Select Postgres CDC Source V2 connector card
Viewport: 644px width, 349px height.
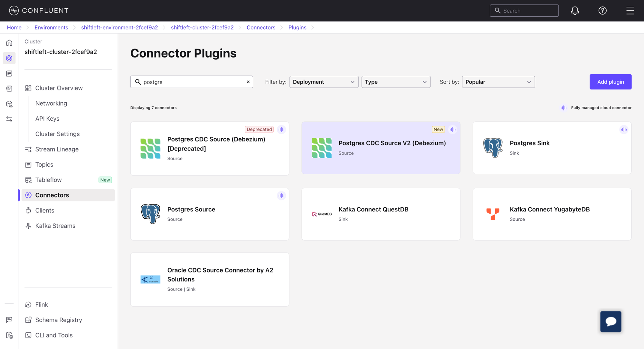[381, 148]
